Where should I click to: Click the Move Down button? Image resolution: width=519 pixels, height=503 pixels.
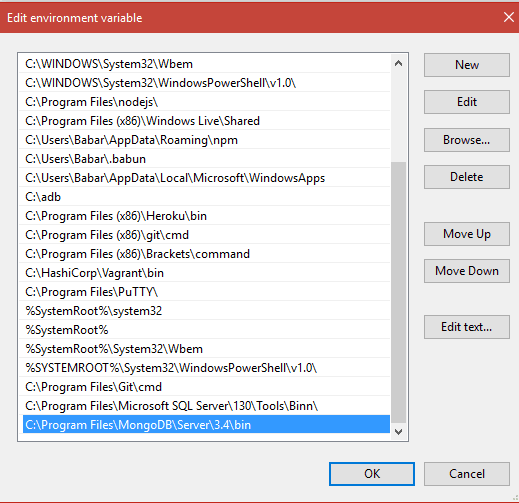click(467, 271)
